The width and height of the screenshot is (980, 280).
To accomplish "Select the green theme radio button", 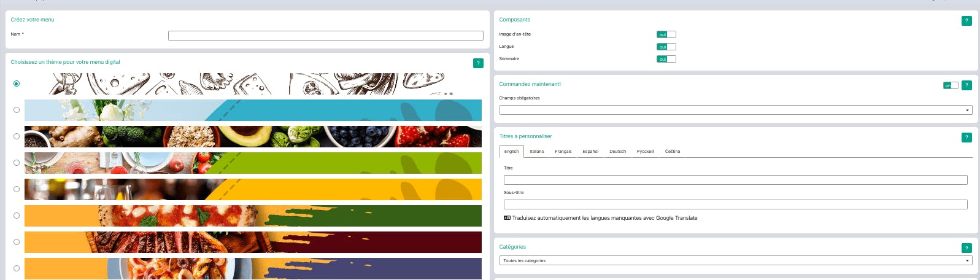I will [17, 163].
